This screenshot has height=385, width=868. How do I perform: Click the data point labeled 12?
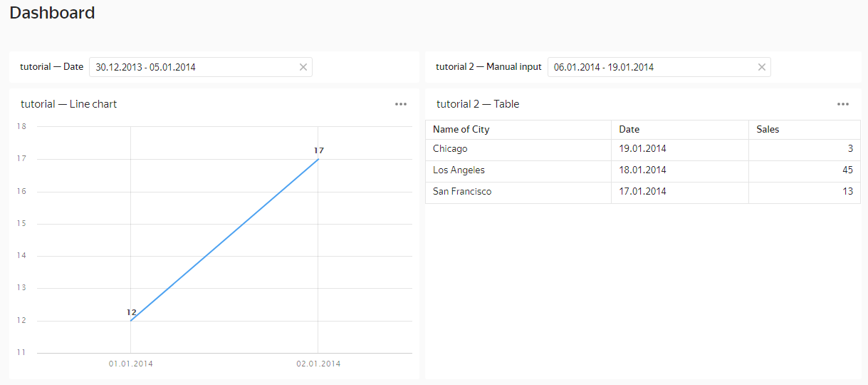(131, 321)
